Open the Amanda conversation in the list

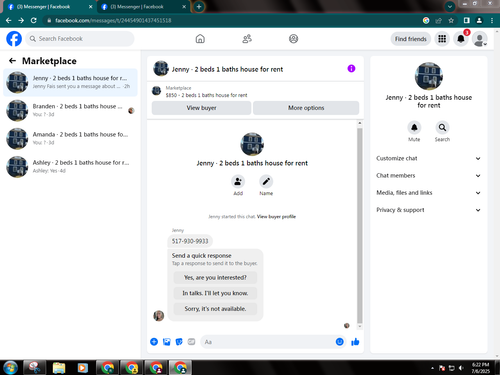click(x=70, y=138)
